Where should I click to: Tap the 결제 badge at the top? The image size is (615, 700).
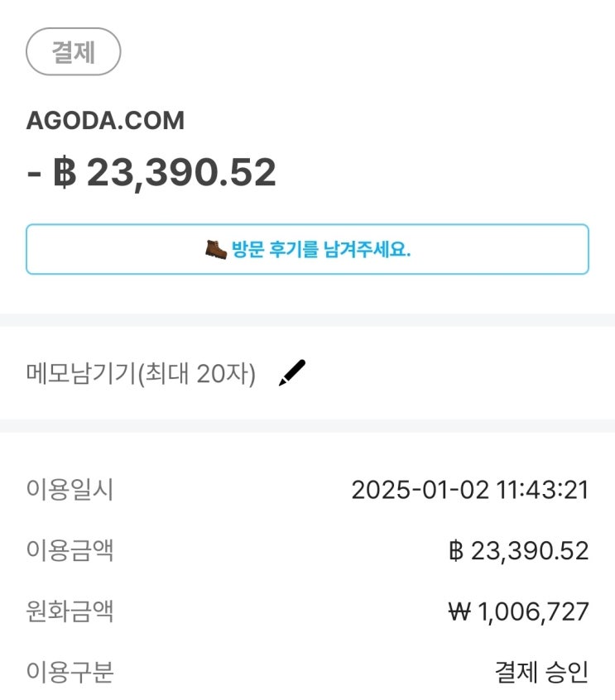point(74,52)
